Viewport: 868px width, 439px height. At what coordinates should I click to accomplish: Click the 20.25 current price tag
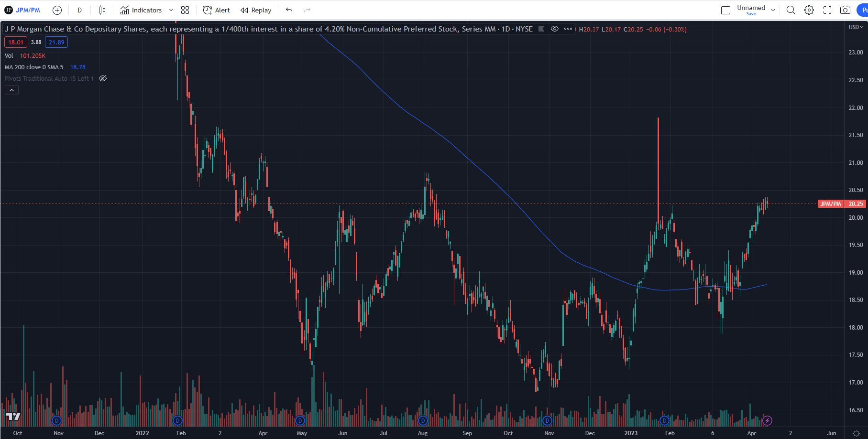click(856, 204)
